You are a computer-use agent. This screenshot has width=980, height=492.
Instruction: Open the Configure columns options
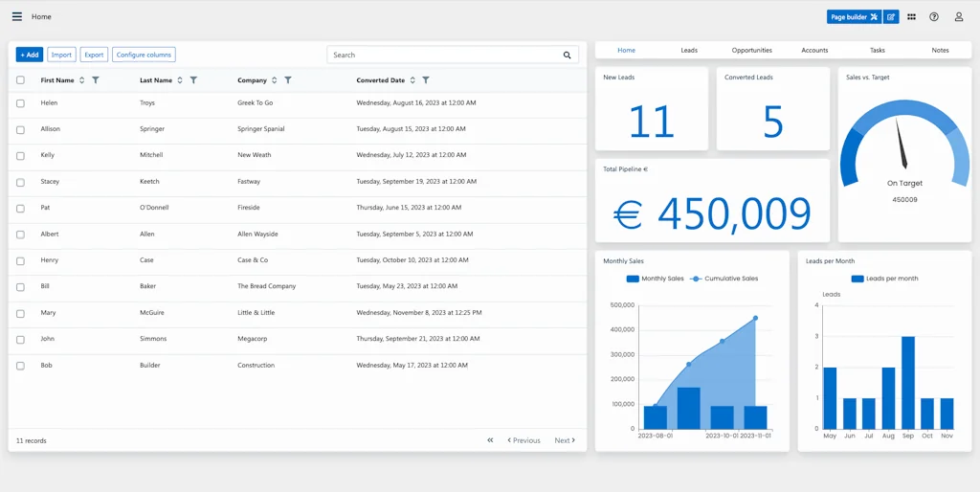coord(144,56)
